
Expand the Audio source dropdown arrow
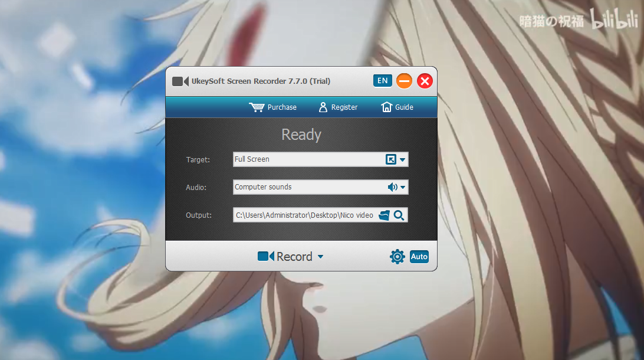[x=403, y=188]
